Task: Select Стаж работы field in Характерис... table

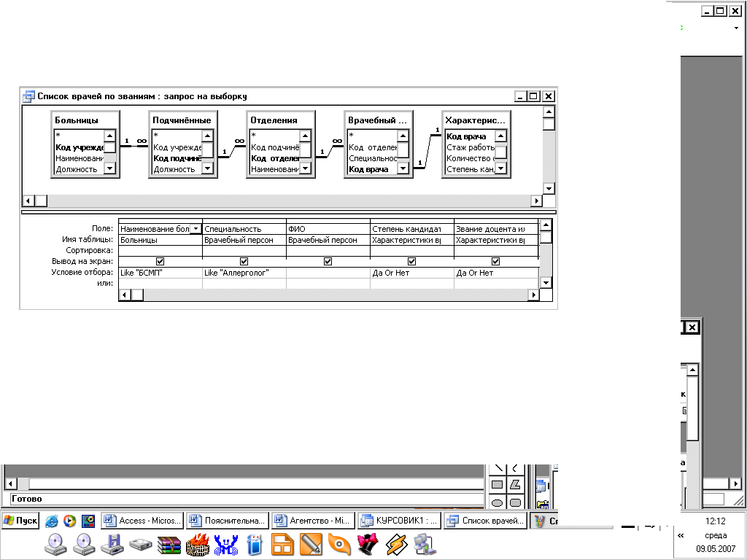Action: (x=470, y=147)
